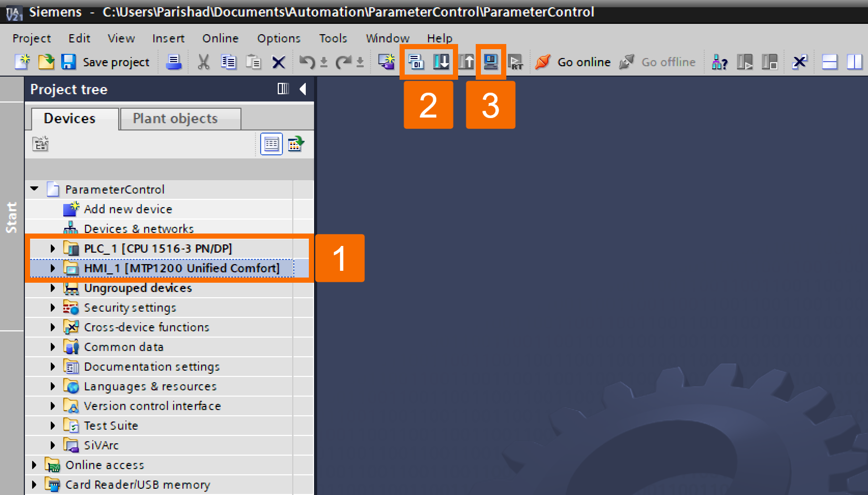Viewport: 868px width, 495px height.
Task: Click the Print icon in toolbar
Action: coord(174,62)
